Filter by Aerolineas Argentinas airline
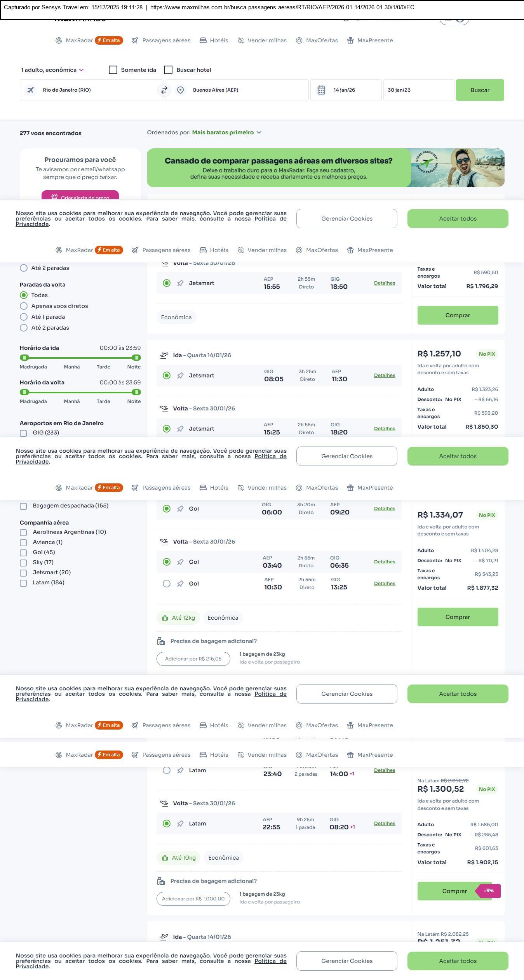 (x=23, y=532)
